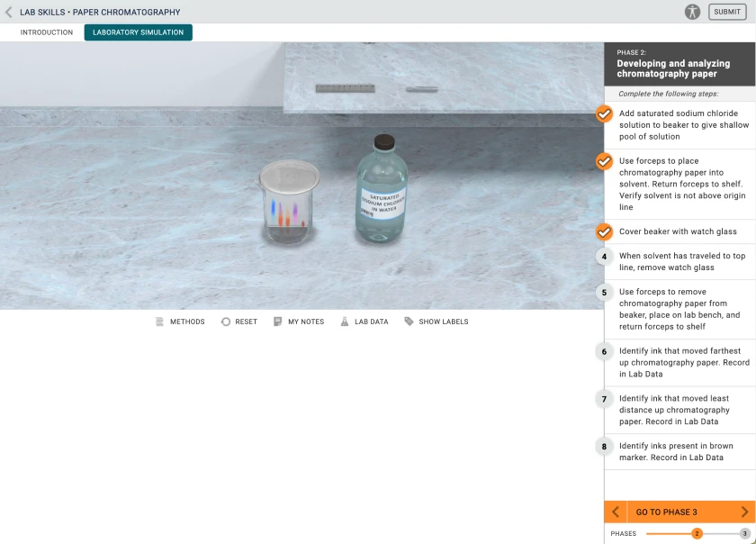Click Go To Phase 3 button
This screenshot has width=756, height=544.
point(667,512)
